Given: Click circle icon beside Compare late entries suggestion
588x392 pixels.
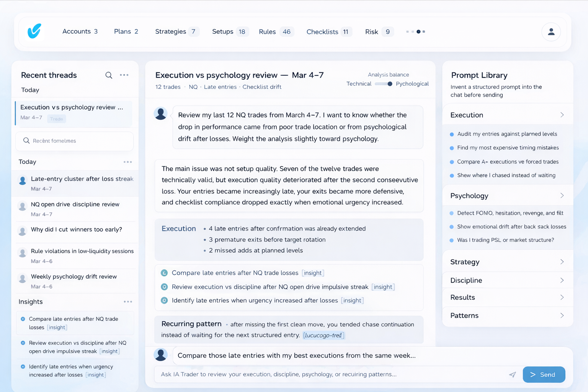Looking at the screenshot, I should click(x=164, y=273).
